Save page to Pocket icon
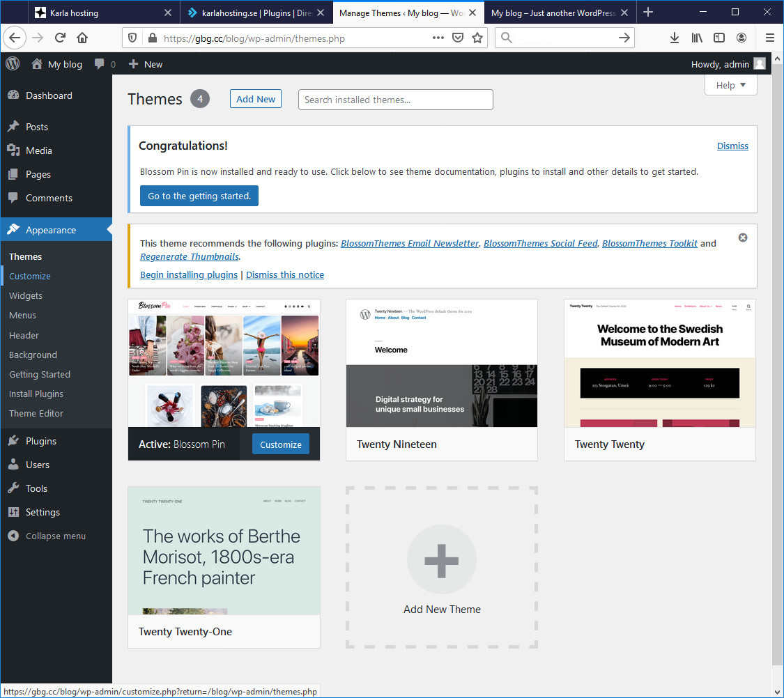The height and width of the screenshot is (698, 784). (457, 38)
